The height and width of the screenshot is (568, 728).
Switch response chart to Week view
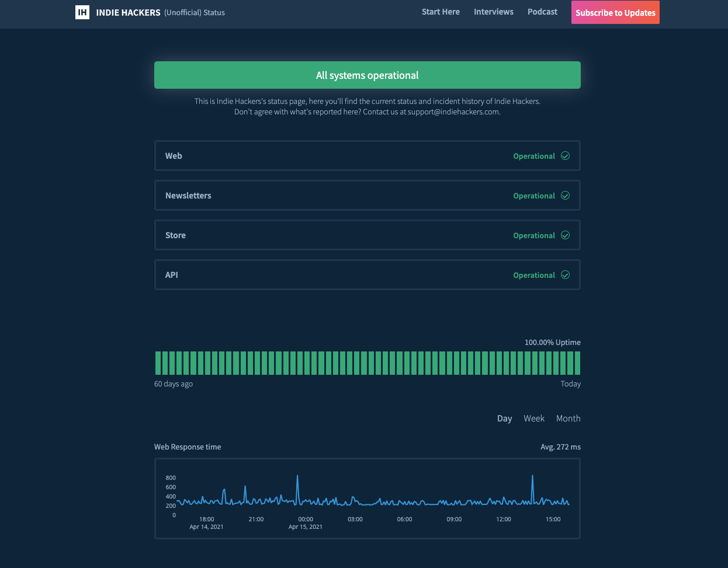click(x=534, y=419)
